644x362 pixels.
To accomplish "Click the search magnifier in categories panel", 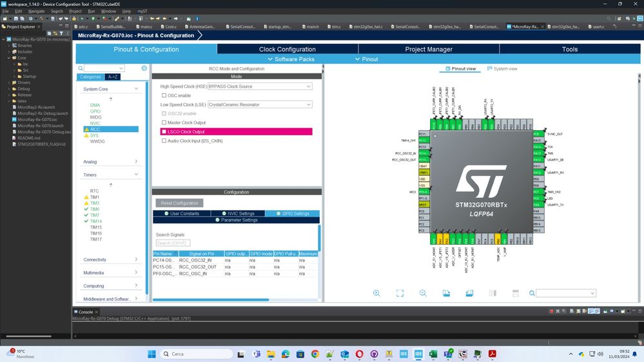I will pos(81,68).
